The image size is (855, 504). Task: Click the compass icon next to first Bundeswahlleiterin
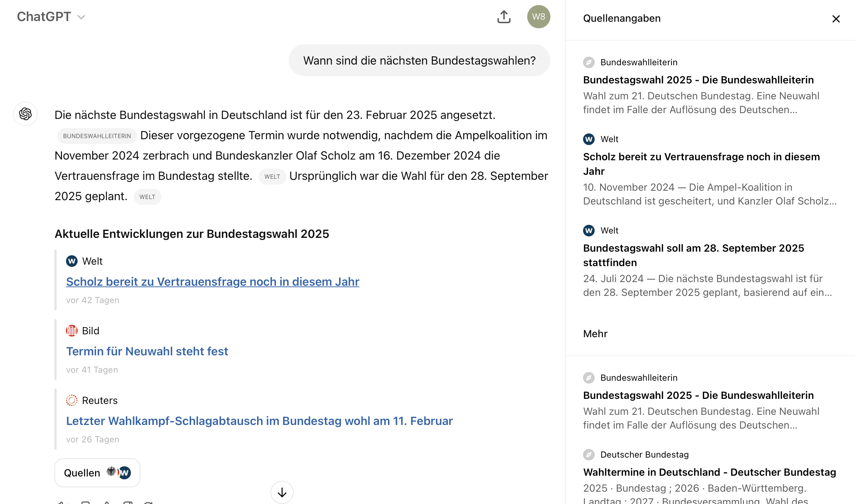589,62
